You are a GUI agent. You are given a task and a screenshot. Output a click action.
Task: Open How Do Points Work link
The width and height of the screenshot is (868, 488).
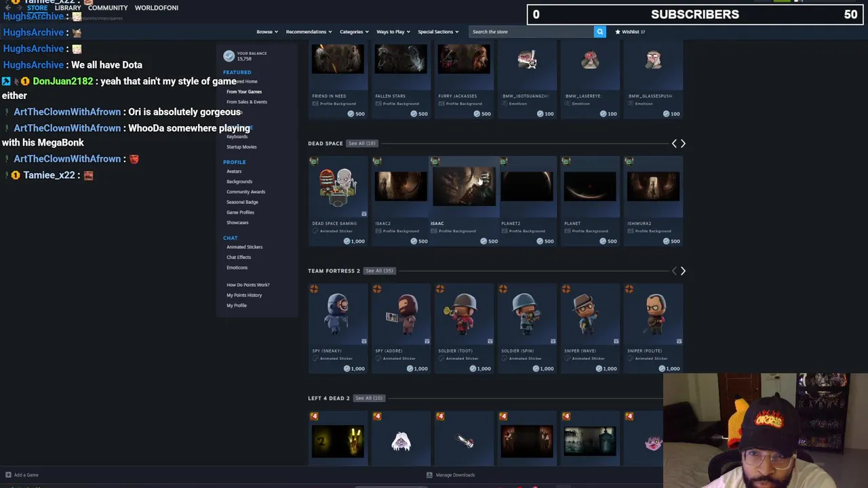click(248, 285)
